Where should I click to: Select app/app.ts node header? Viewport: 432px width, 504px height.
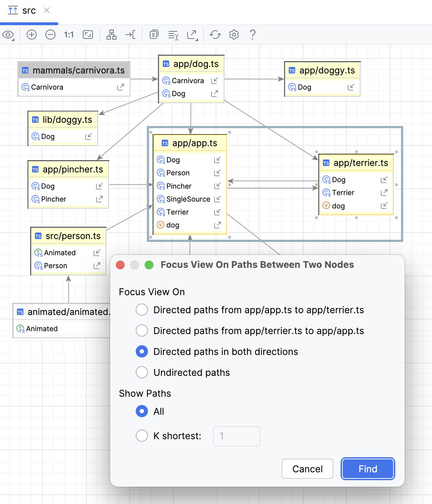(190, 143)
